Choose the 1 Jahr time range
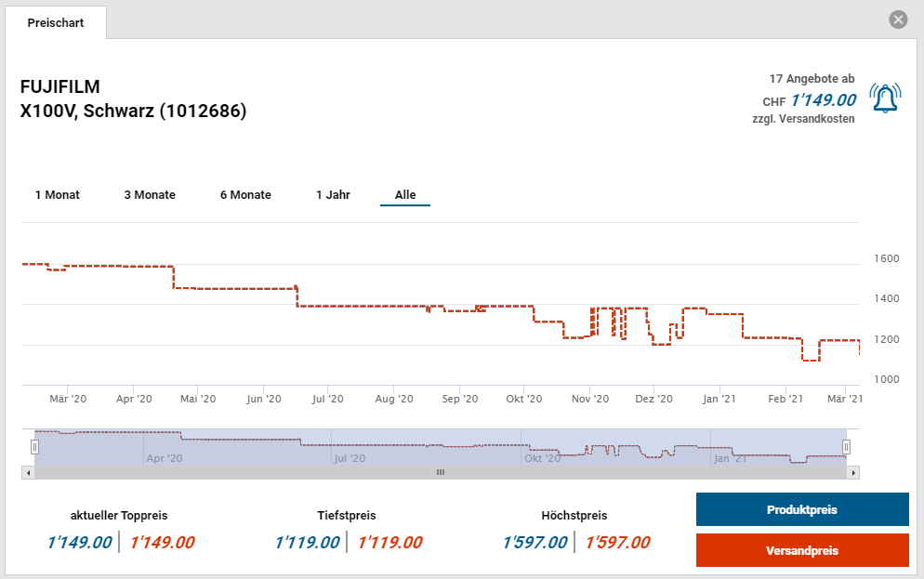 (x=333, y=195)
